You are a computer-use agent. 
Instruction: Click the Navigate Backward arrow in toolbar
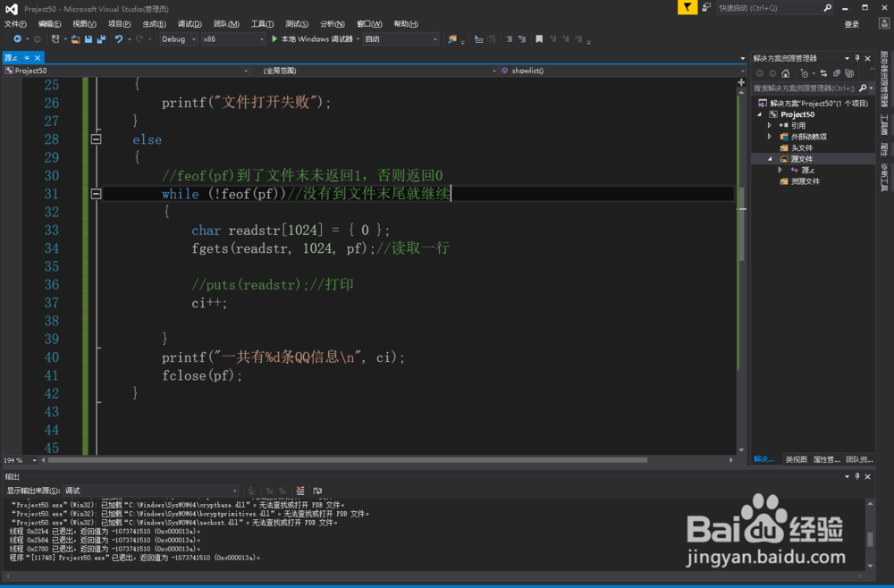pyautogui.click(x=17, y=39)
